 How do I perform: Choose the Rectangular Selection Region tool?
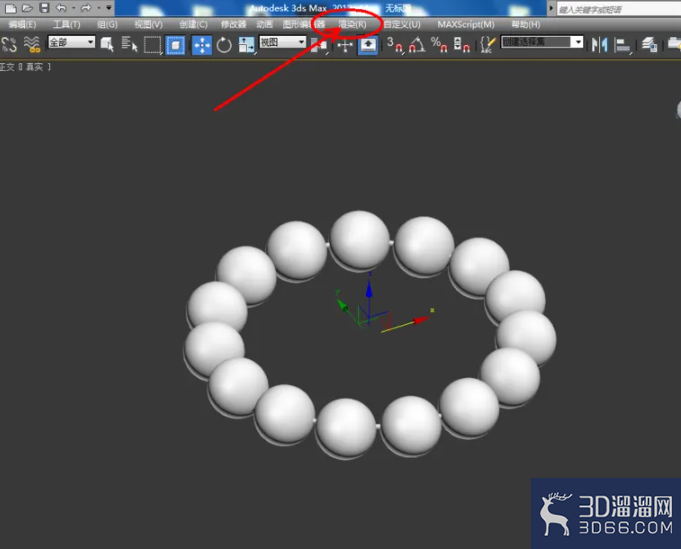pyautogui.click(x=152, y=45)
